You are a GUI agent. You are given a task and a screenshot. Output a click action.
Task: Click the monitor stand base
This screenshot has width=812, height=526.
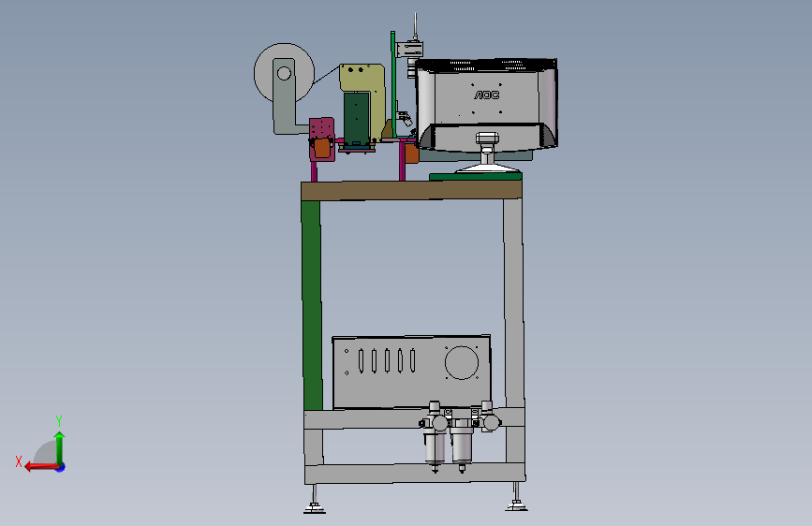488,168
